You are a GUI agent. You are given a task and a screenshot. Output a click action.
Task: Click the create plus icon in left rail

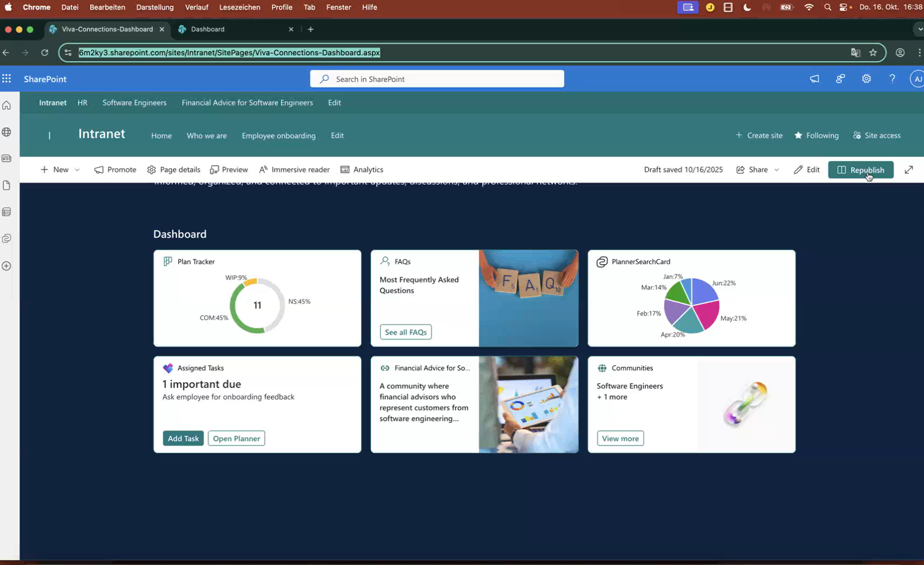(x=7, y=266)
